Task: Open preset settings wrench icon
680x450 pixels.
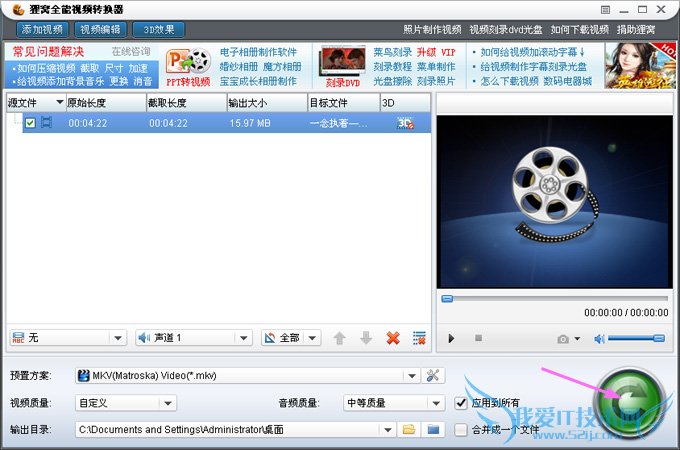Action: pos(433,376)
